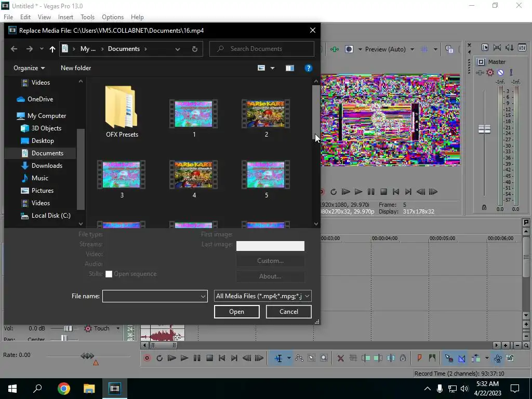Viewport: 532px width, 399px height.
Task: Click the Master FX icon below Master label
Action: pyautogui.click(x=480, y=72)
